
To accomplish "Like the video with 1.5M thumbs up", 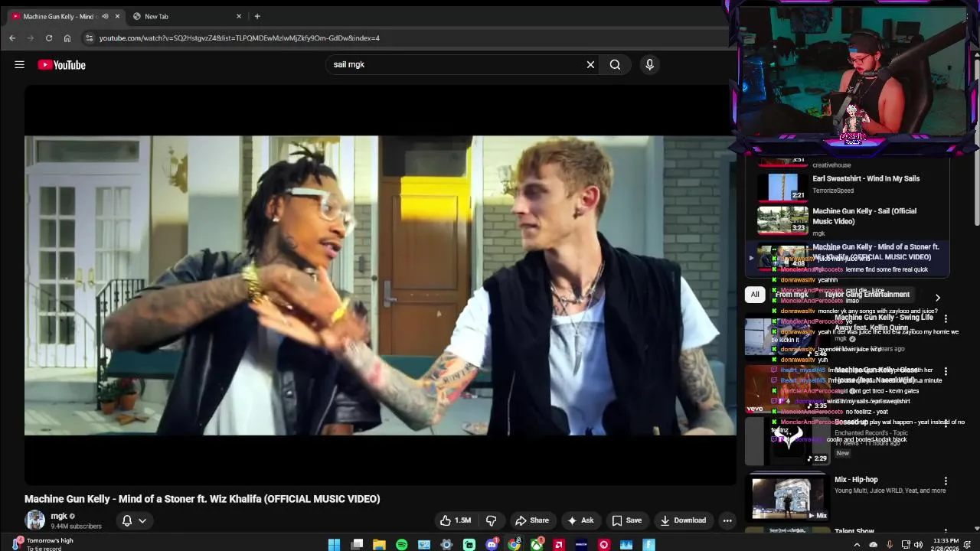I will coord(455,520).
